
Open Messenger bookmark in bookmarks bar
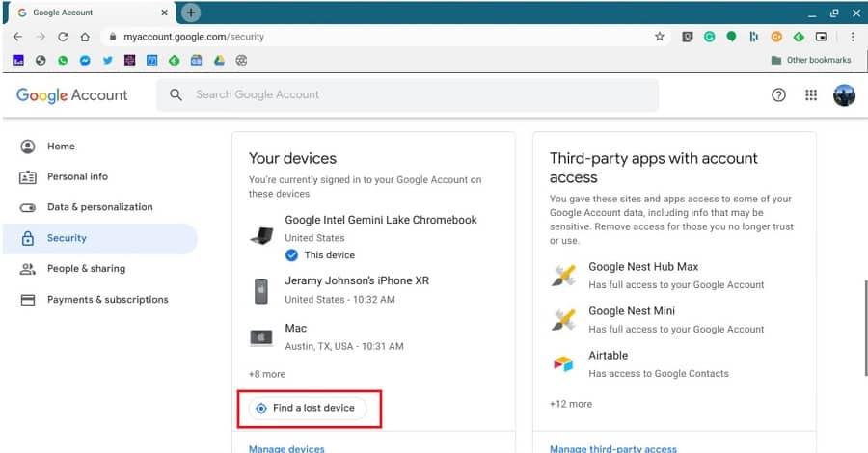pyautogui.click(x=85, y=61)
